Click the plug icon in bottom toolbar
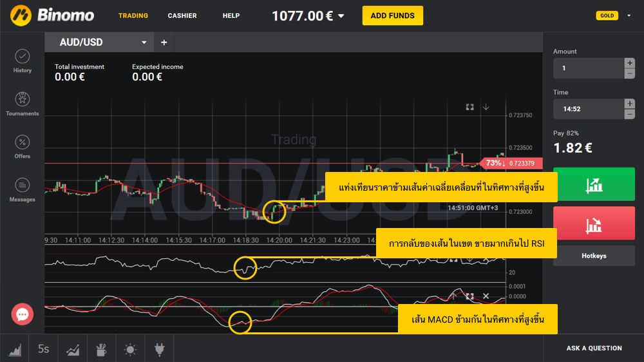Screen dimensions: 644x362 click(x=159, y=349)
